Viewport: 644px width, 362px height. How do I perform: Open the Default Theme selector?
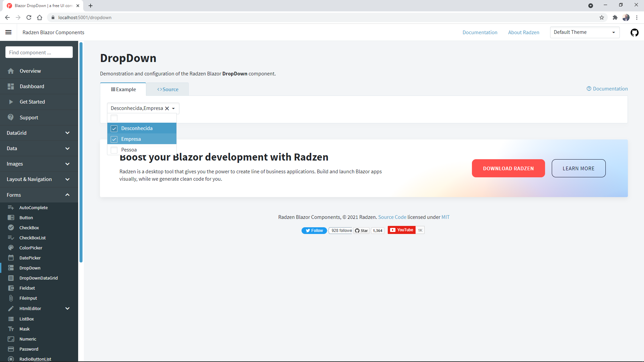pyautogui.click(x=585, y=32)
